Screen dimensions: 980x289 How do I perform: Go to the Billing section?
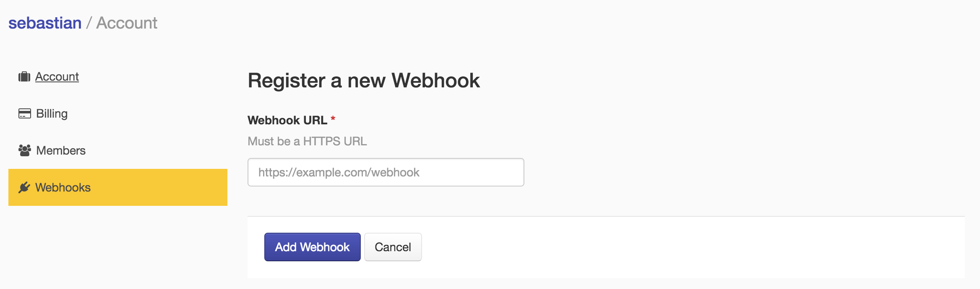coord(52,114)
